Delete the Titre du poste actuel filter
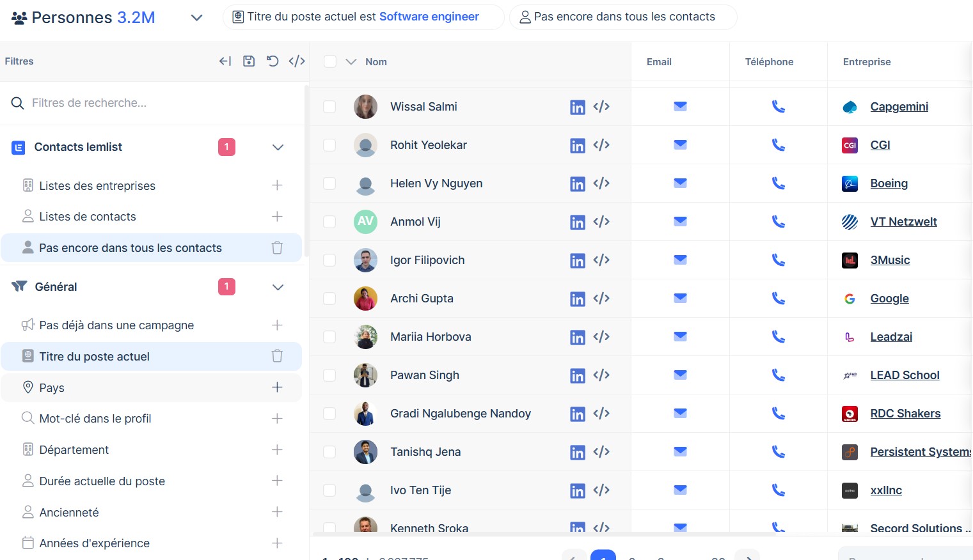Screen dimensions: 973x560 (x=277, y=356)
